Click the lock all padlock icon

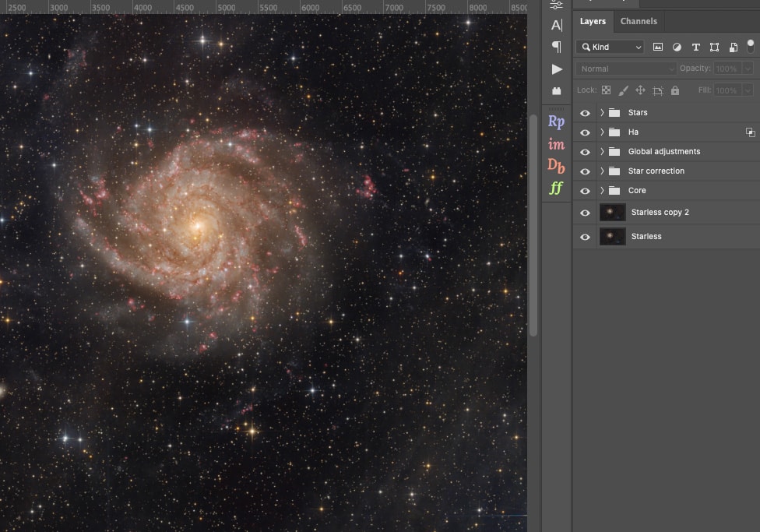click(x=675, y=90)
